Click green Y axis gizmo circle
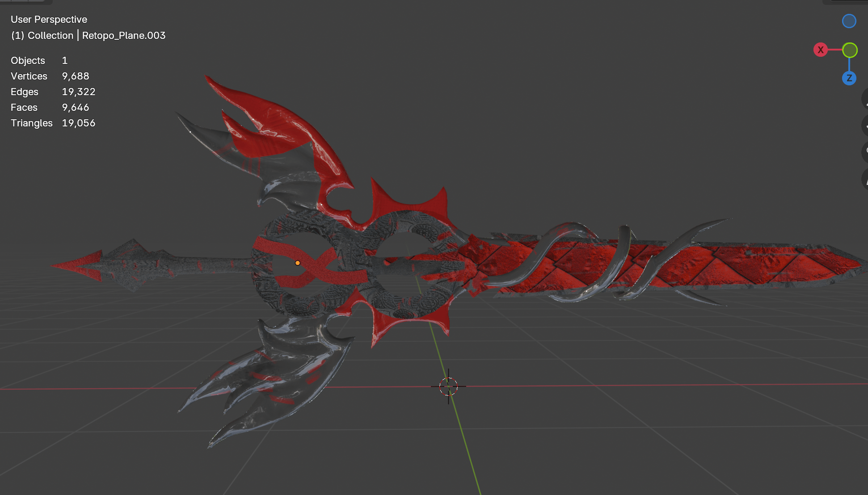868x495 pixels. click(x=850, y=50)
